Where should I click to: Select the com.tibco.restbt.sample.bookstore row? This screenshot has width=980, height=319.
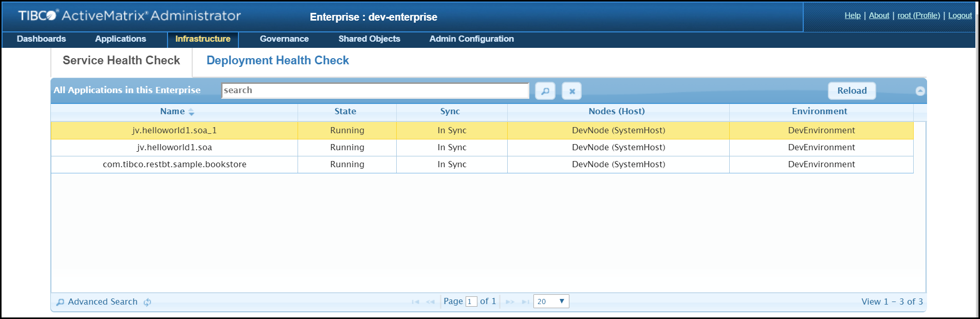tap(174, 165)
